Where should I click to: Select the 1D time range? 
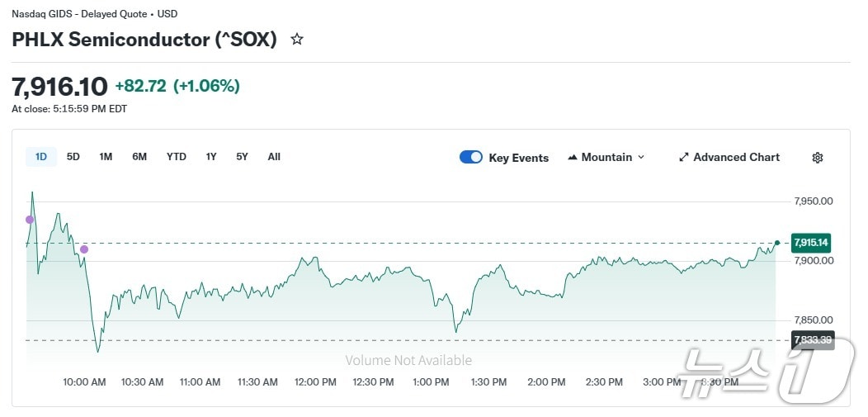[41, 157]
